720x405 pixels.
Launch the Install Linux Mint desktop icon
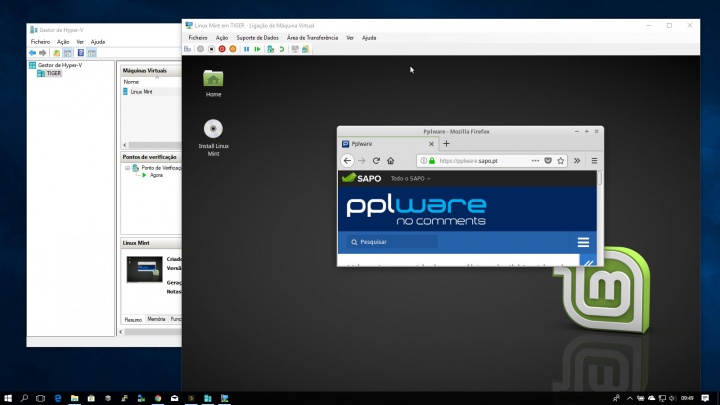212,129
